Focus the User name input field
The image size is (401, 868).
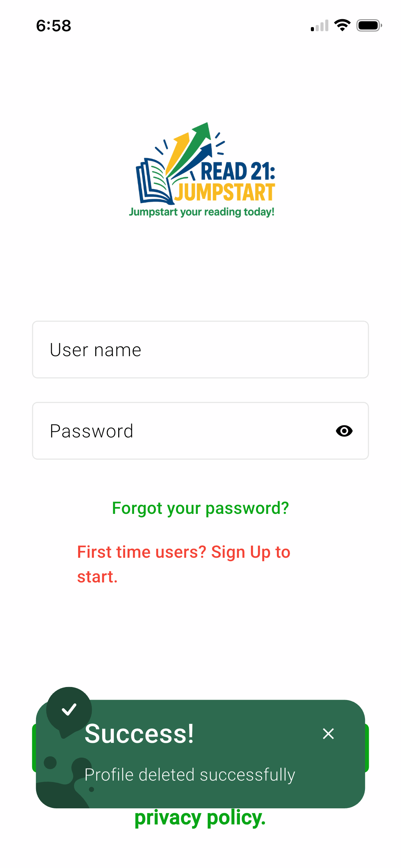coord(200,350)
